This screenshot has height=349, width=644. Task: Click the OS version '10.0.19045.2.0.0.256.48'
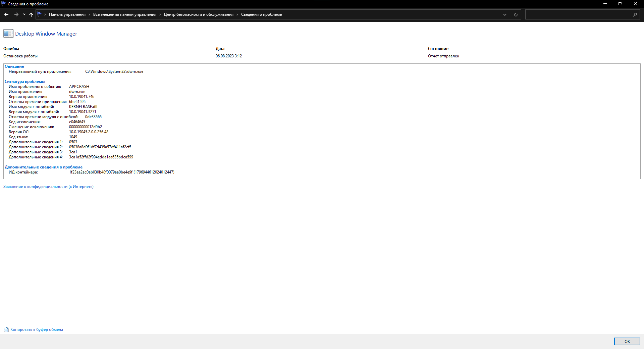(89, 132)
